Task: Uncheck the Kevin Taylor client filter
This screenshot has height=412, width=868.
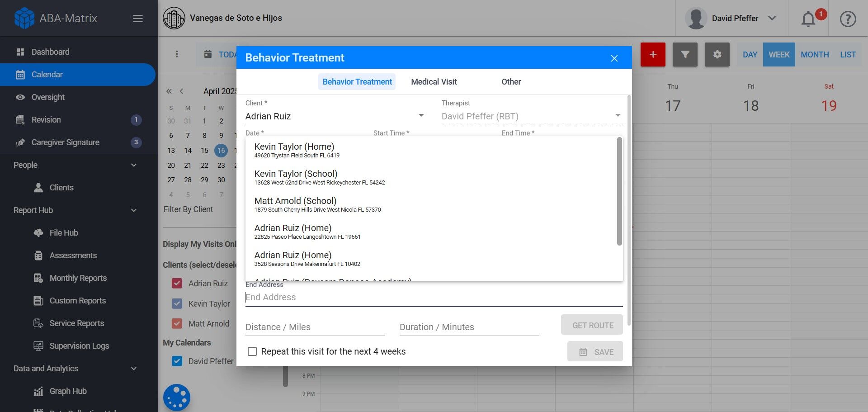Action: (177, 304)
